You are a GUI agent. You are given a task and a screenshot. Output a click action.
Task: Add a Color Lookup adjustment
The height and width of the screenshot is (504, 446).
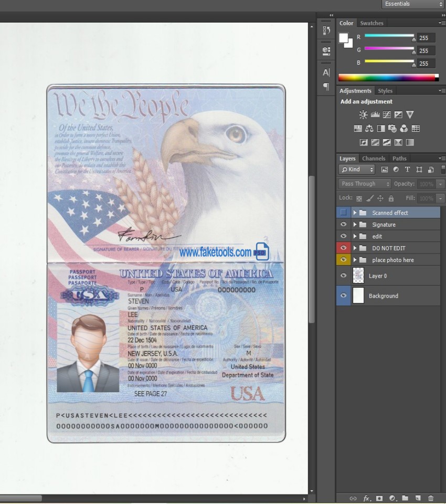click(416, 129)
